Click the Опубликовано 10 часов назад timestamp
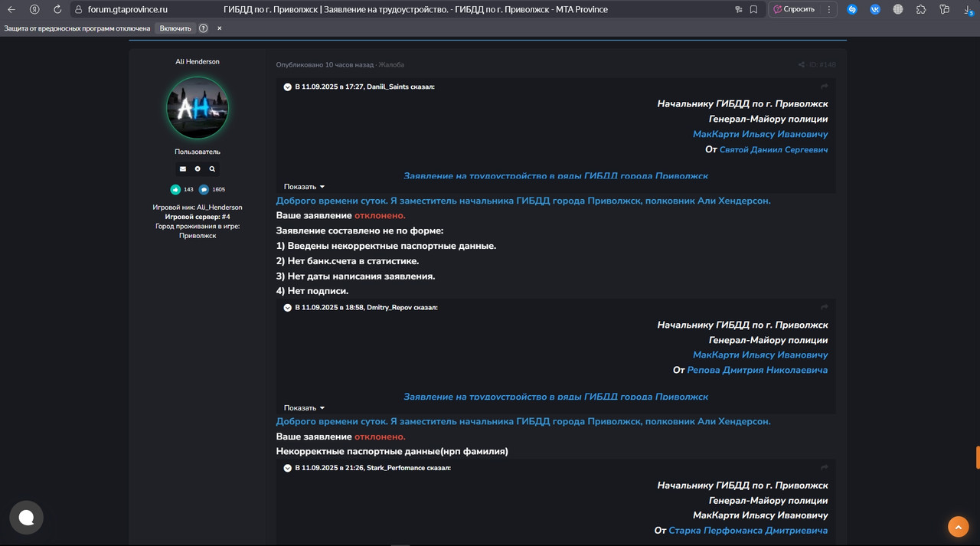The height and width of the screenshot is (546, 980). (325, 65)
